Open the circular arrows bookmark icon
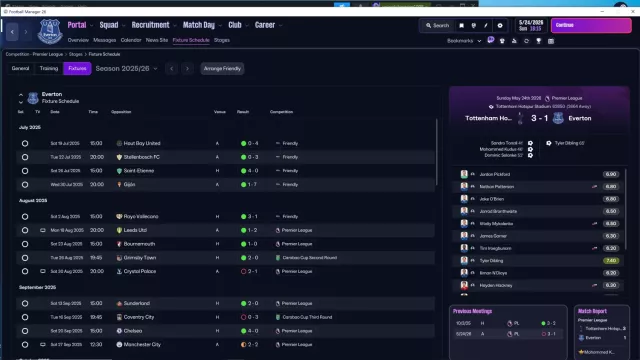This screenshot has height=360, width=640. 527,41
